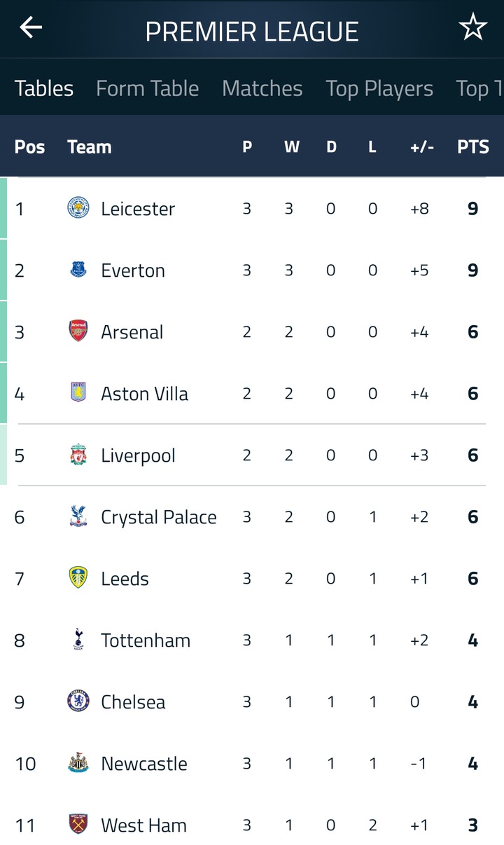
Task: Tap the Crystal Palace team name
Action: point(158,517)
